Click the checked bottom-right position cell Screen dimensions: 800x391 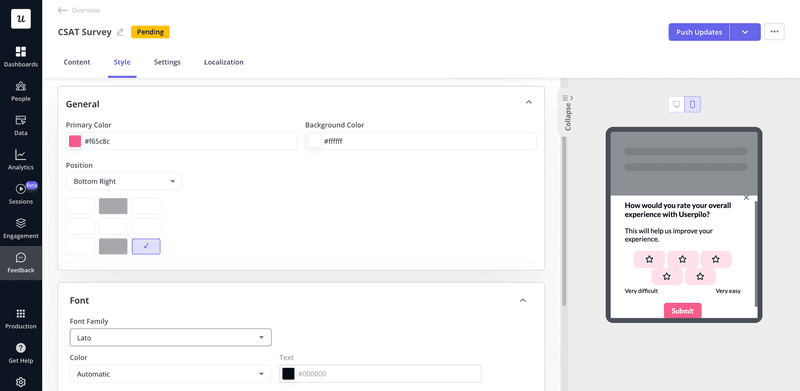tap(146, 246)
